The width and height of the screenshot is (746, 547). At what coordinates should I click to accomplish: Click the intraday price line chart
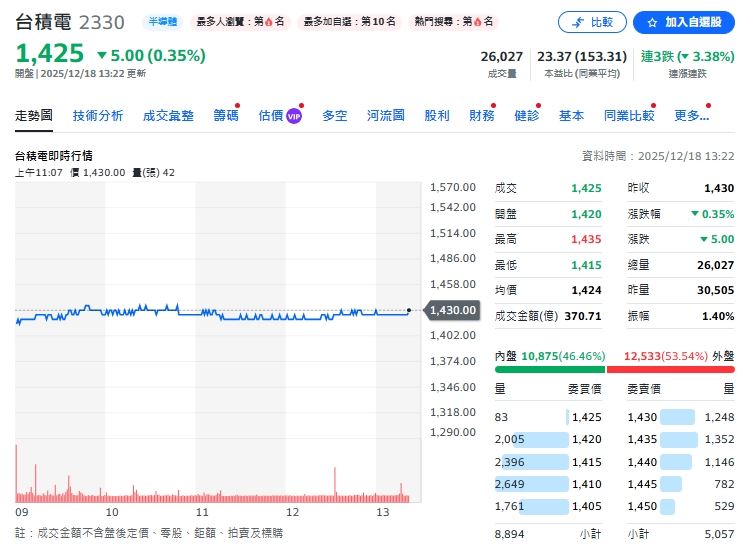pyautogui.click(x=218, y=310)
